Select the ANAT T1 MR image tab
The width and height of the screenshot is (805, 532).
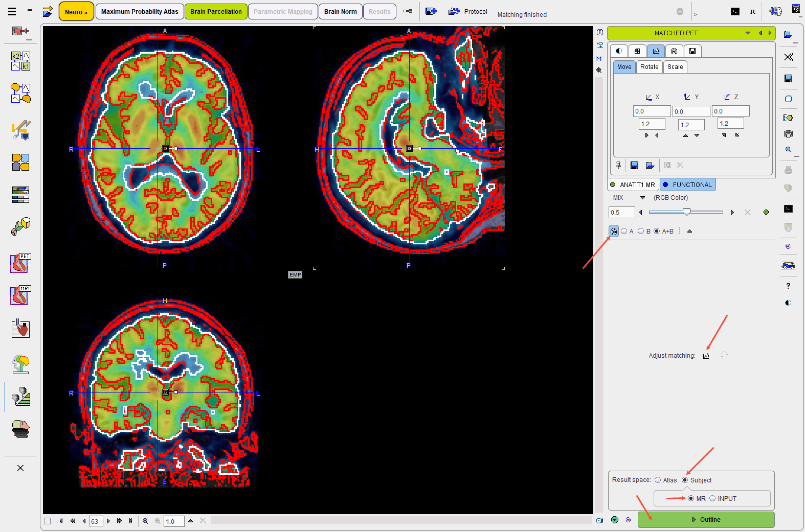pos(633,184)
